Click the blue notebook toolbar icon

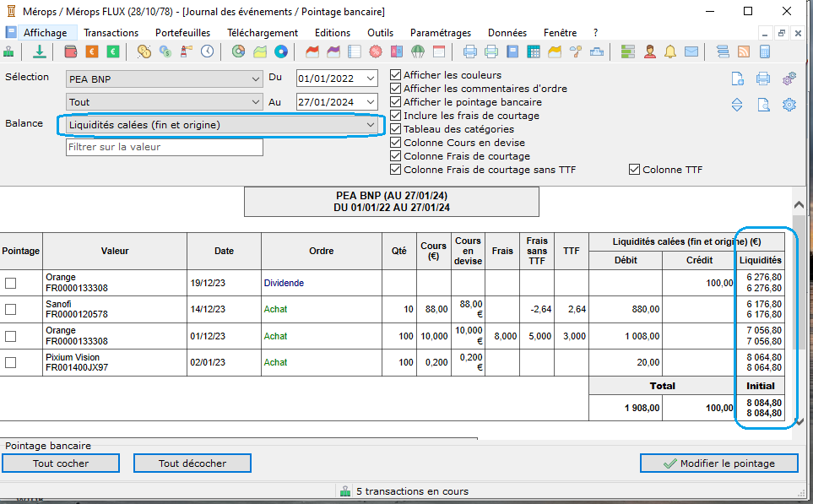[x=512, y=51]
